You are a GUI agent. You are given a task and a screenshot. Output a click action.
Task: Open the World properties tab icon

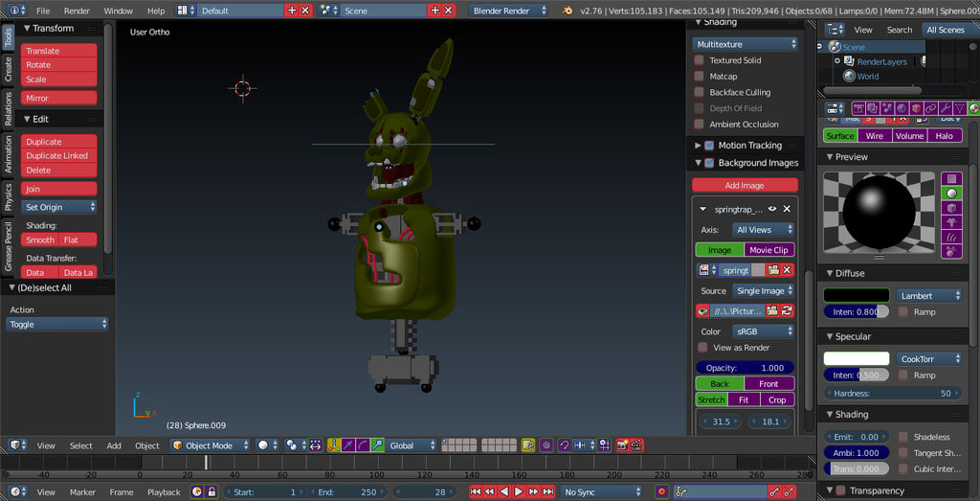(902, 108)
